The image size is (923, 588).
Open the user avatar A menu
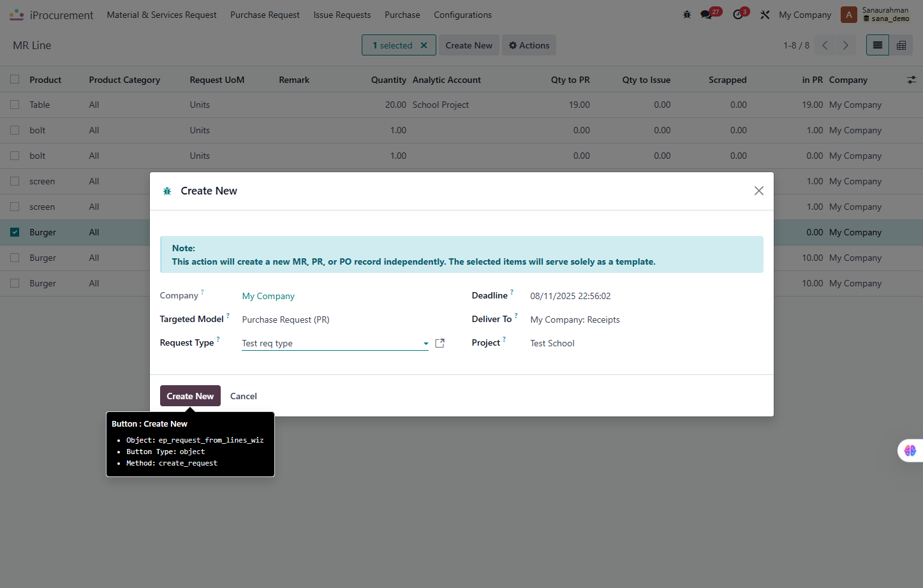[x=848, y=15]
